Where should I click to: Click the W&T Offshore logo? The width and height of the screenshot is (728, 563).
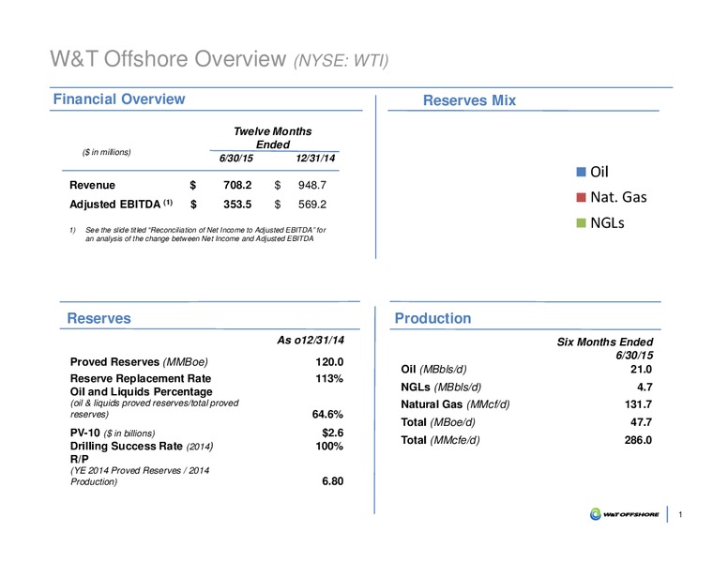click(x=624, y=514)
